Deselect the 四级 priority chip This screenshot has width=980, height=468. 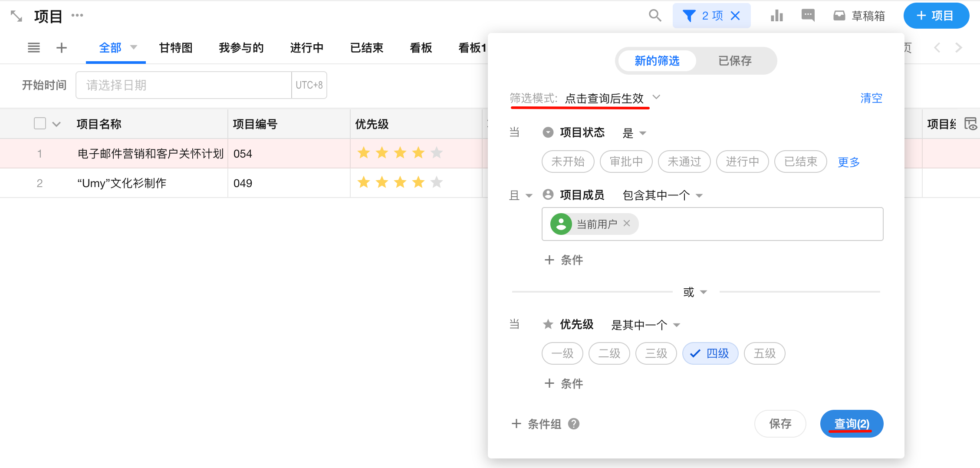coord(710,353)
